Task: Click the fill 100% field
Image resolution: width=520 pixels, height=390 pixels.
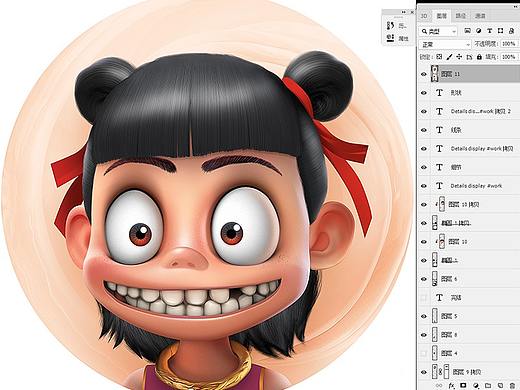Action: point(509,57)
